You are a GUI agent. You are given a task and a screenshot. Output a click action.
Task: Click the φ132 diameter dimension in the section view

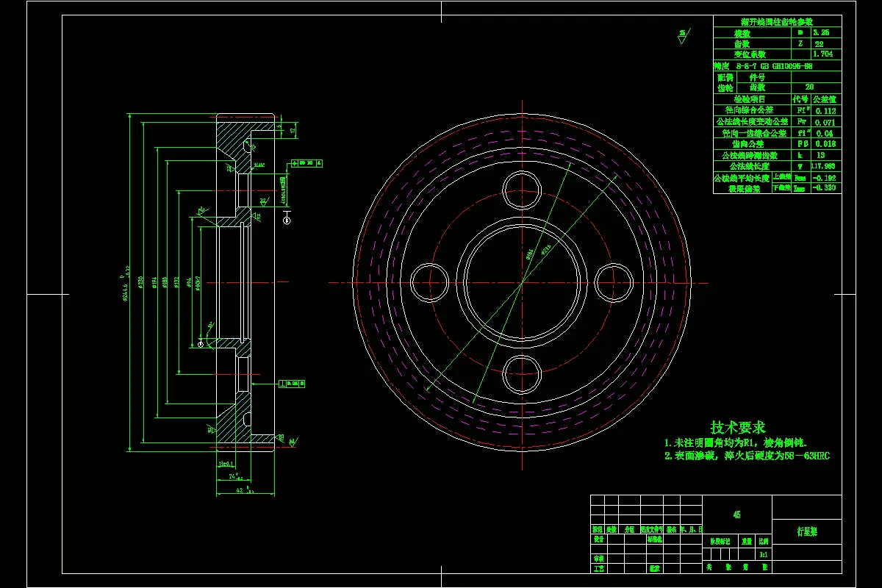point(176,283)
